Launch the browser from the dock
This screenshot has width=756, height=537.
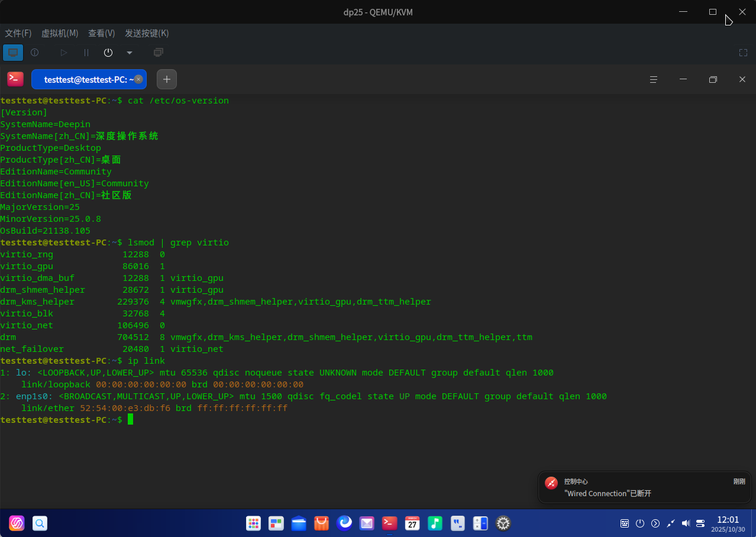344,523
